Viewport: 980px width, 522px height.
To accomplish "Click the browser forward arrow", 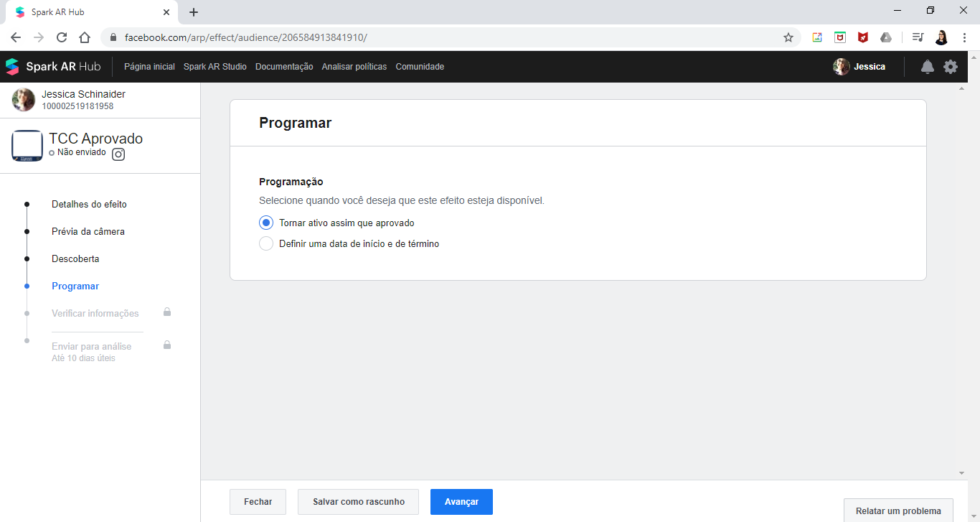I will click(39, 37).
